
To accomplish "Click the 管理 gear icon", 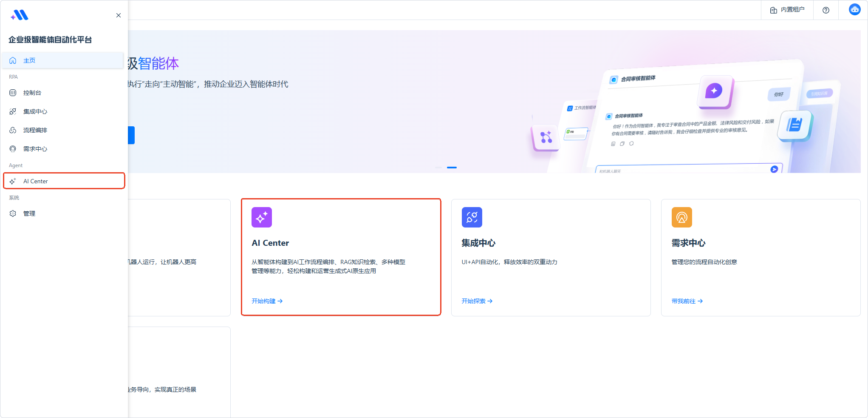I will pos(13,213).
